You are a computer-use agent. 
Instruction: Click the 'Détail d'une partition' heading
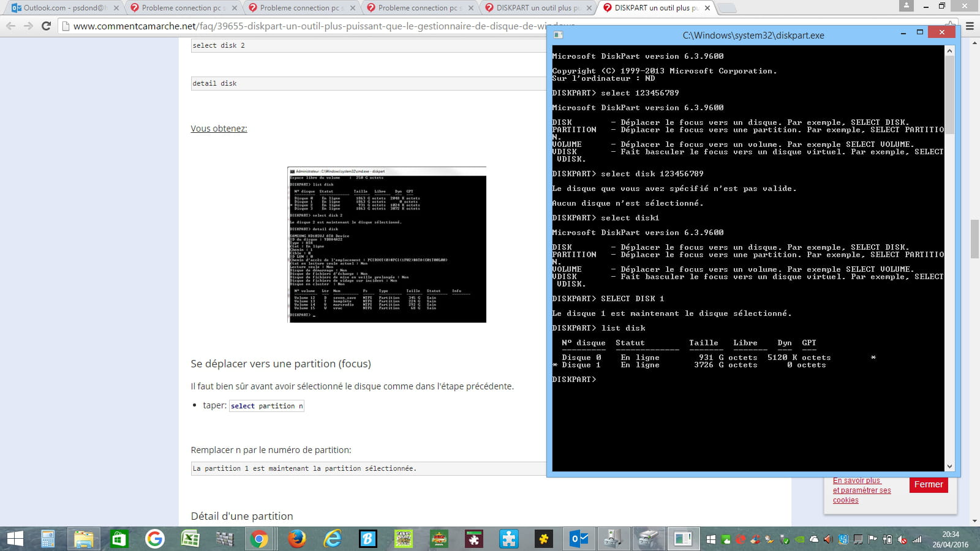click(x=242, y=516)
